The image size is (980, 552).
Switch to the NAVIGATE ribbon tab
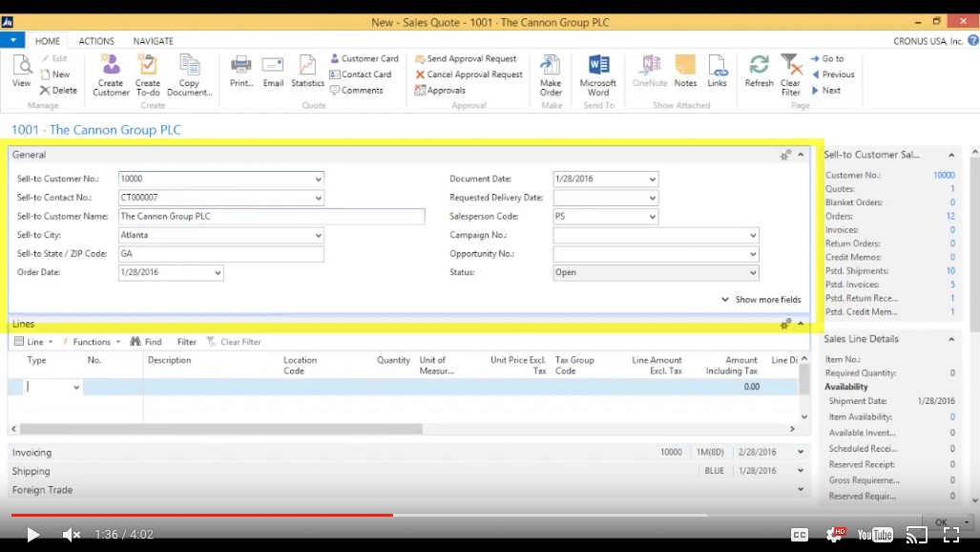click(x=153, y=41)
